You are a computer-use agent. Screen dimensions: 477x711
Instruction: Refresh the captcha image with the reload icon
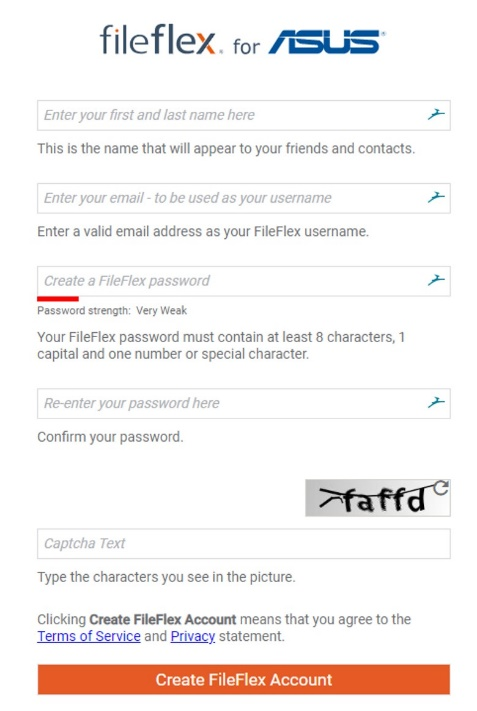point(441,488)
